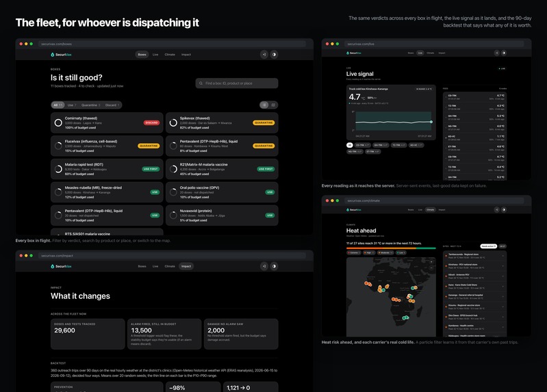
Task: Click the USE FIRST badge on Malaria rapid test
Action: tap(151, 169)
